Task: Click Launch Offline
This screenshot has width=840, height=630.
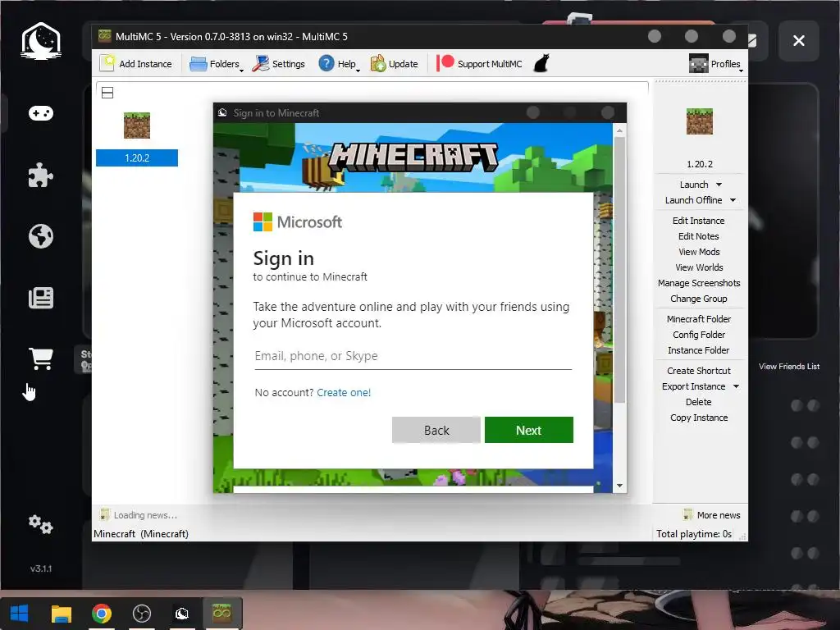Action: pyautogui.click(x=693, y=200)
